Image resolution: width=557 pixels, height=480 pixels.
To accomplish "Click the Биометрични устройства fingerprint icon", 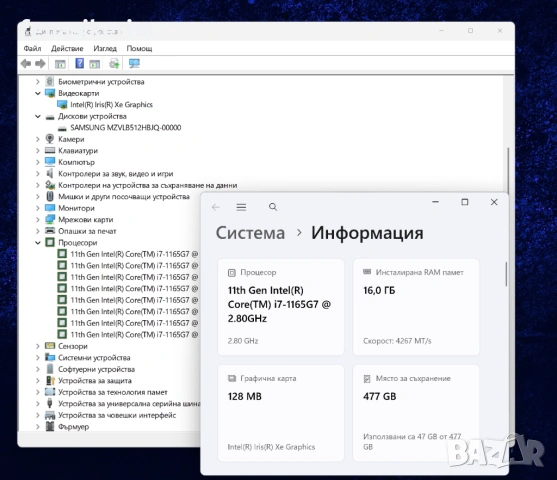I will pos(50,81).
